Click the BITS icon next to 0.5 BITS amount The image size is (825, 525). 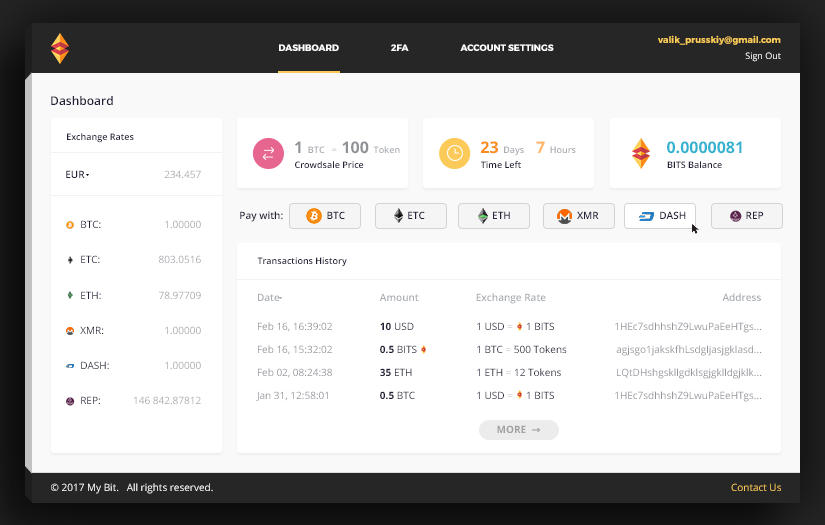point(424,349)
